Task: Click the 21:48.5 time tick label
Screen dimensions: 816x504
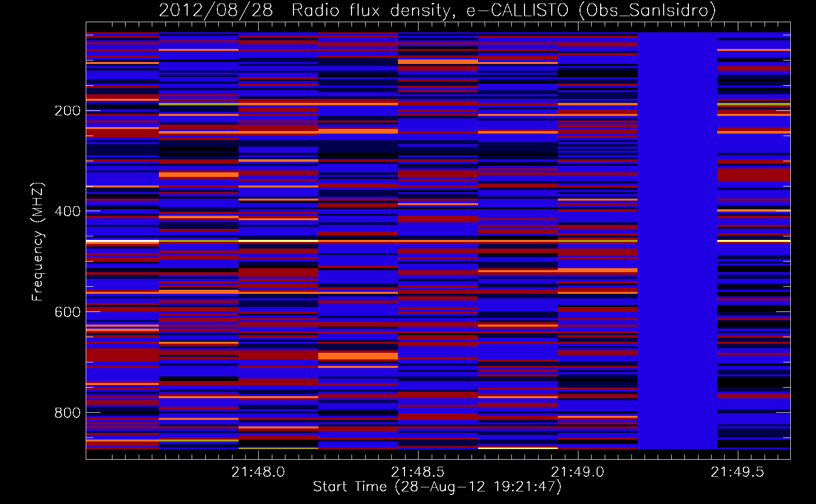Action: tap(418, 472)
